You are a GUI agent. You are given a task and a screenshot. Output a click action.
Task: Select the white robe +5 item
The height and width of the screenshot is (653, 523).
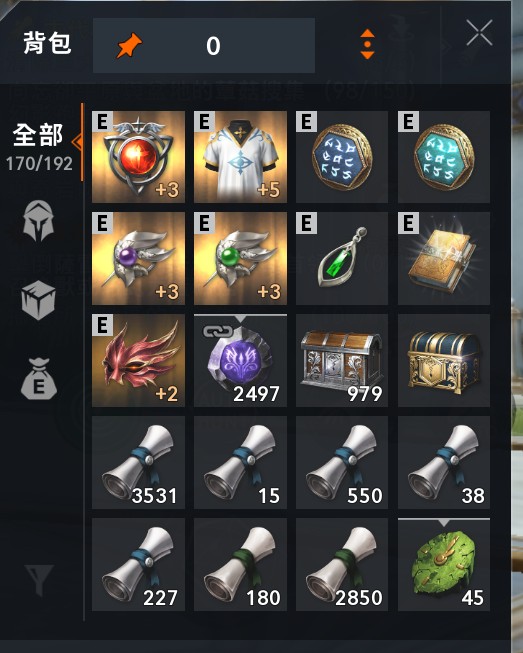(x=240, y=157)
